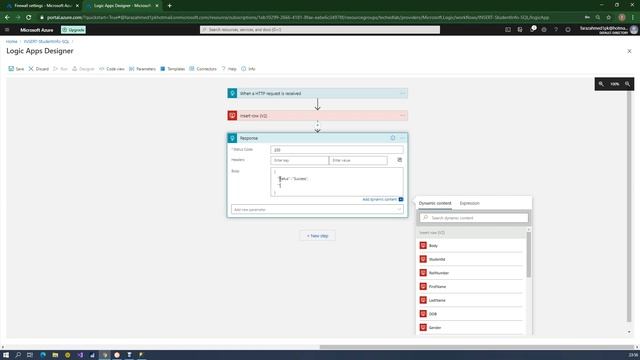Image resolution: width=640 pixels, height=360 pixels.
Task: Click the Status Code field
Action: pyautogui.click(x=337, y=150)
